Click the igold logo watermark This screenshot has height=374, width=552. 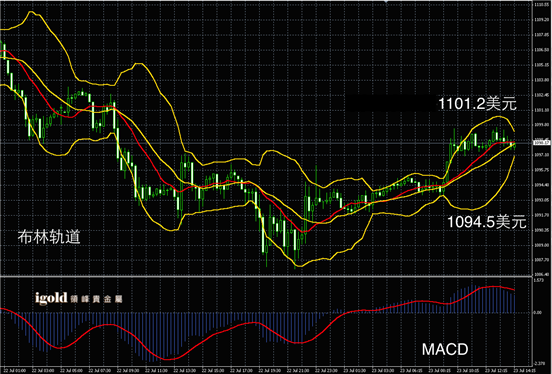point(79,298)
